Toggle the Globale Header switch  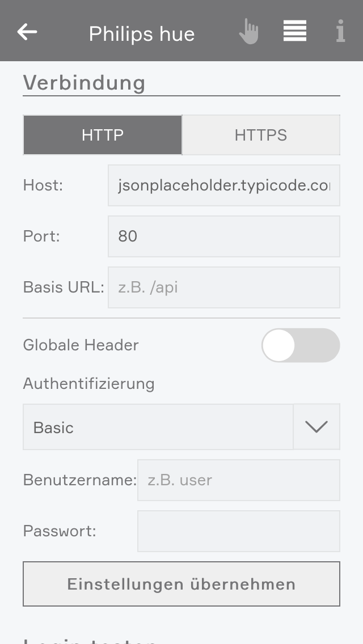[x=300, y=345]
